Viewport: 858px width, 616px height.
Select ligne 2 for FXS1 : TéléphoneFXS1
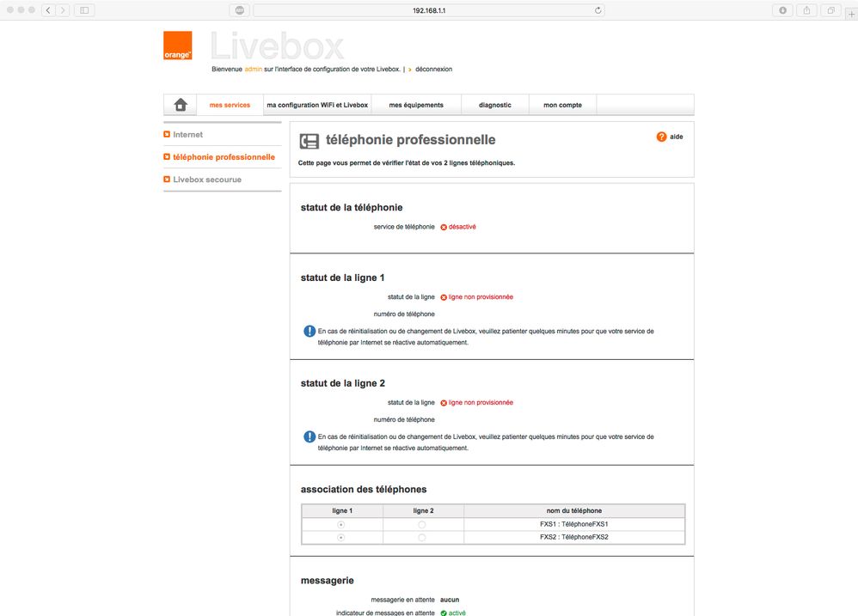click(422, 525)
